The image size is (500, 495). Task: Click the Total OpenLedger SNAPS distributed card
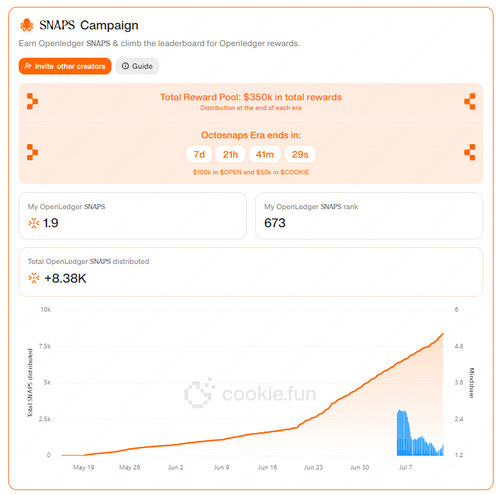tap(251, 272)
